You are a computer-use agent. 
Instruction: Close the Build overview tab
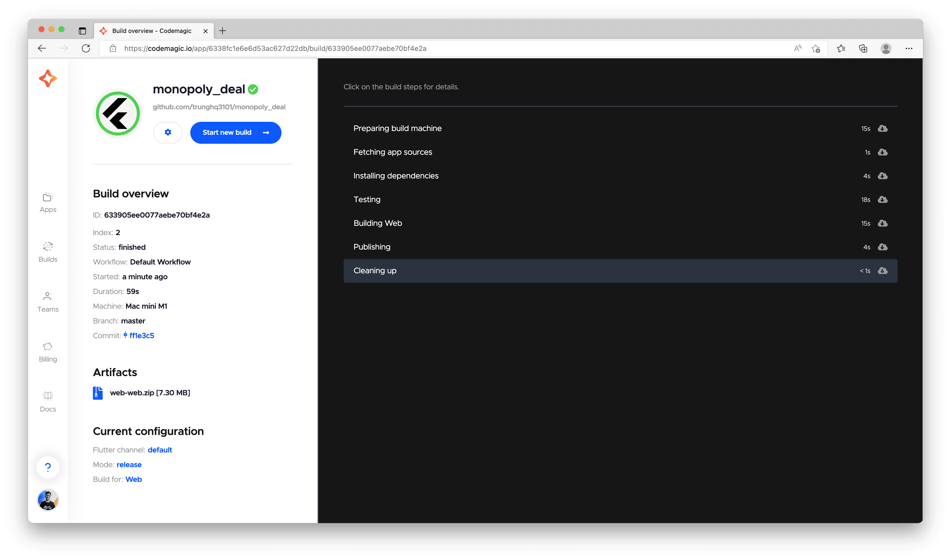205,31
